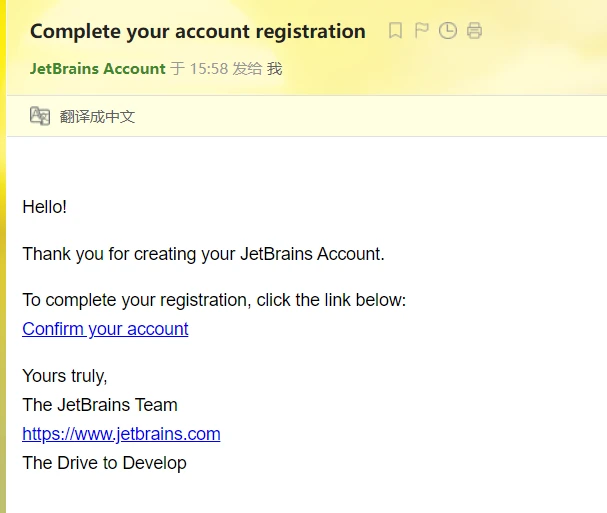
Task: Click The Drive to Develop tagline
Action: [104, 463]
